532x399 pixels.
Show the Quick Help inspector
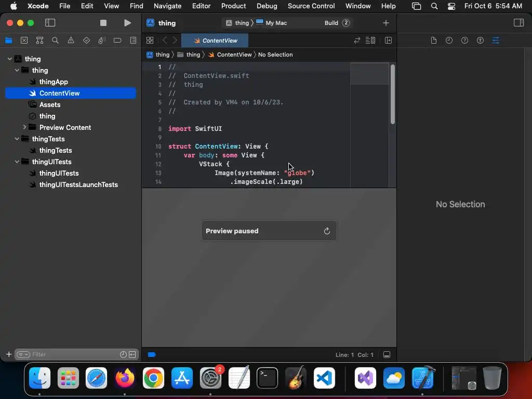464,41
